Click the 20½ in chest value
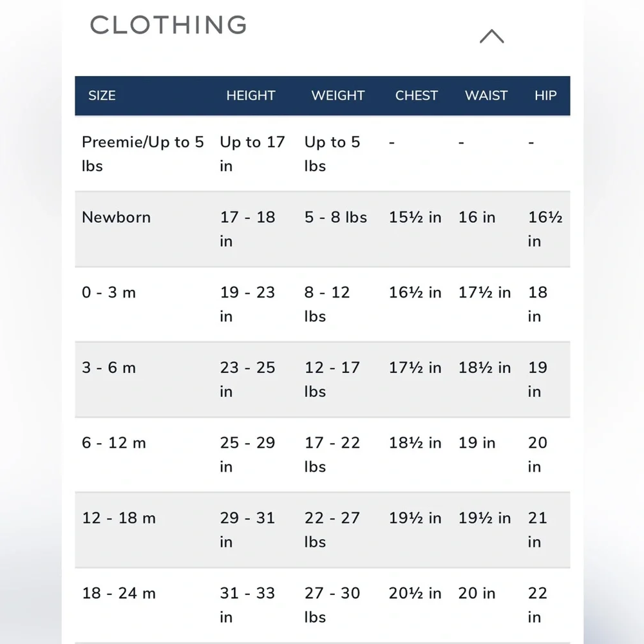 click(415, 593)
